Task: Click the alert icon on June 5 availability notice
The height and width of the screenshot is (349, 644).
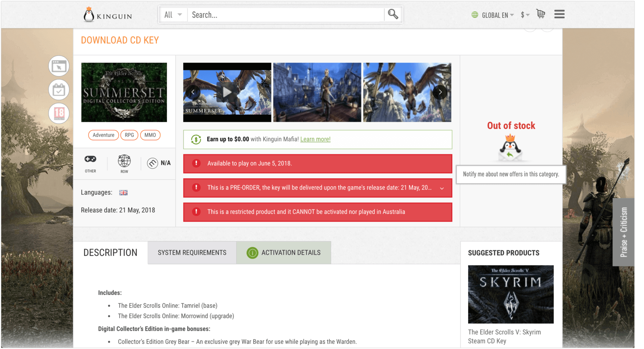Action: tap(196, 163)
